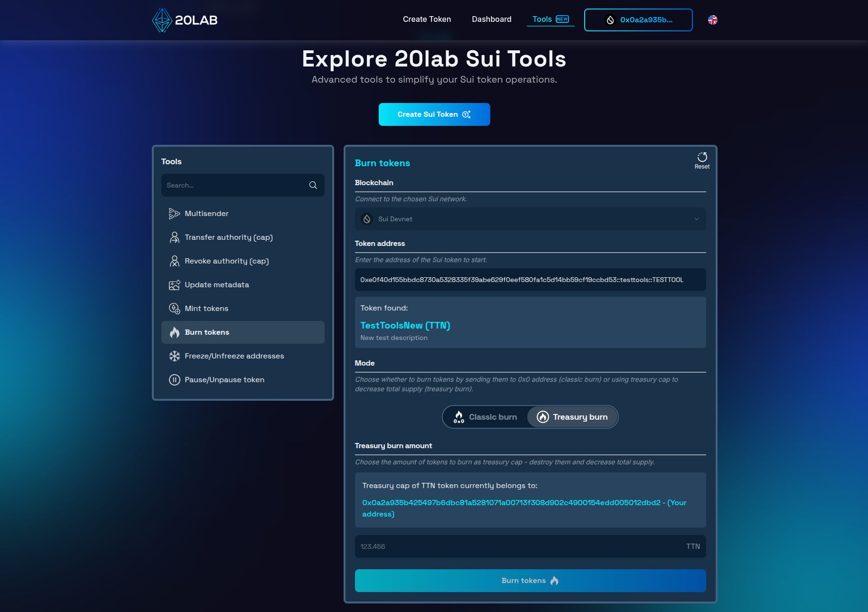The width and height of the screenshot is (868, 612).
Task: Click the Freeze/Unfreeze snowflake icon
Action: [x=174, y=356]
